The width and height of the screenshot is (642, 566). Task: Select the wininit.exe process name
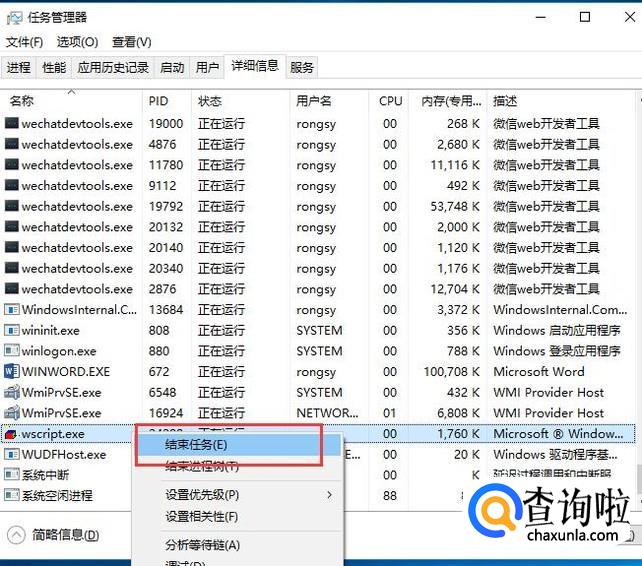click(50, 330)
